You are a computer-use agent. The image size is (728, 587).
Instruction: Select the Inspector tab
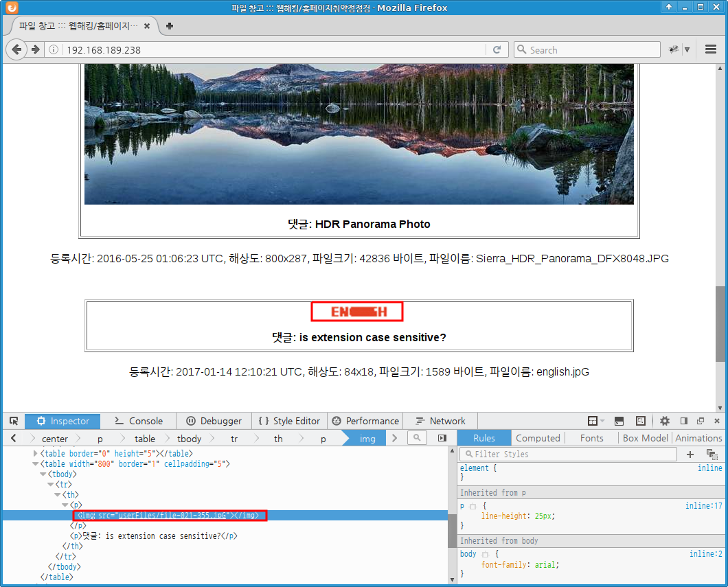tap(62, 421)
